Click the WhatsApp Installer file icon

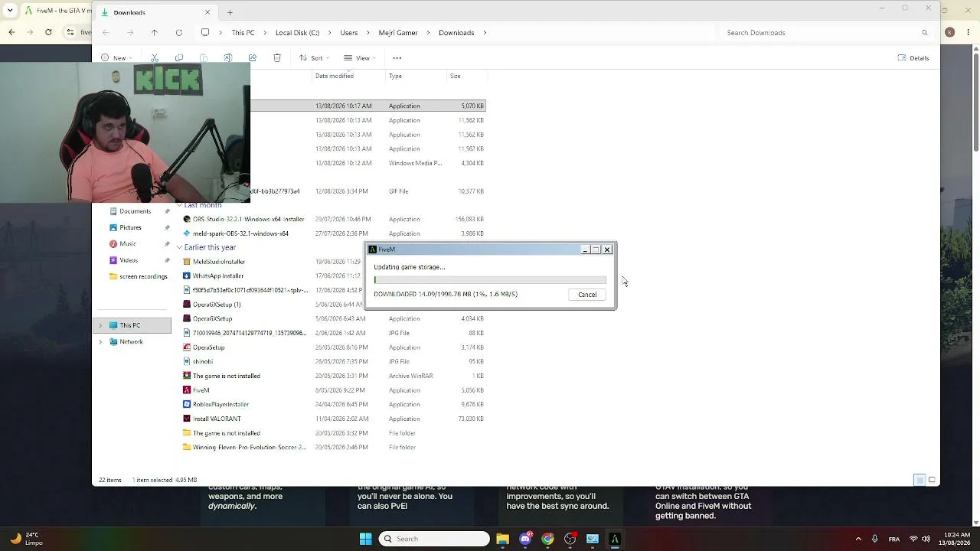pos(187,275)
